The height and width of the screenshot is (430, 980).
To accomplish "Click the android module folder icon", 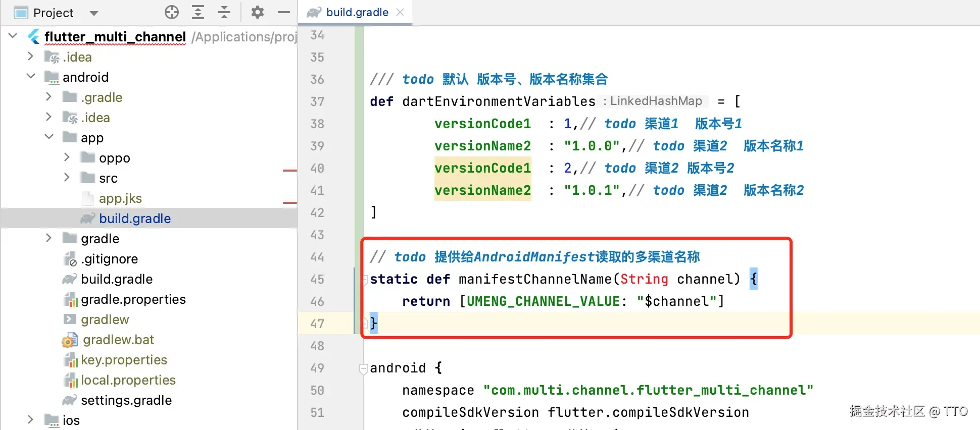I will [52, 77].
